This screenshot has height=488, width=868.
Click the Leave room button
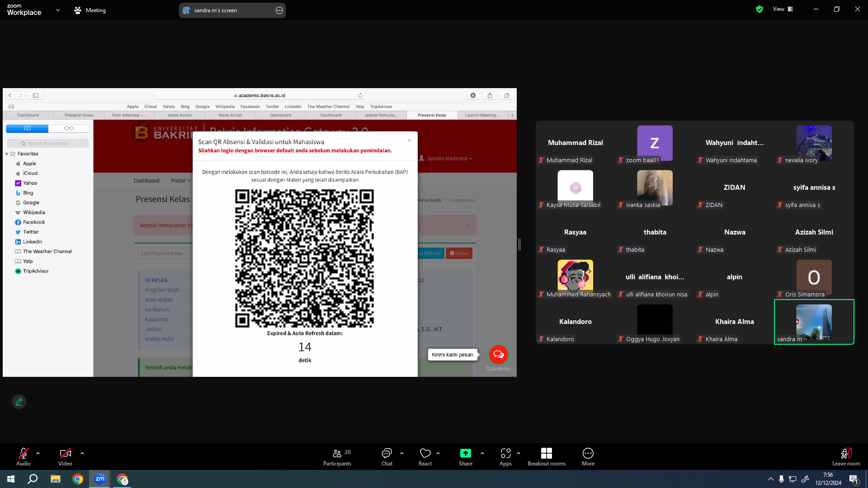click(x=846, y=456)
